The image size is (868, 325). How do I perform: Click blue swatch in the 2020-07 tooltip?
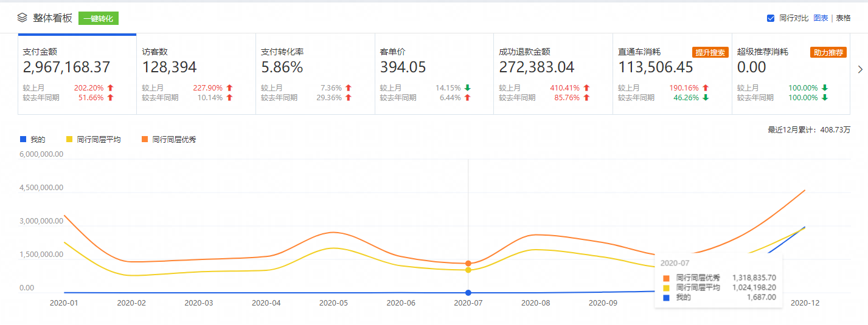pyautogui.click(x=666, y=298)
